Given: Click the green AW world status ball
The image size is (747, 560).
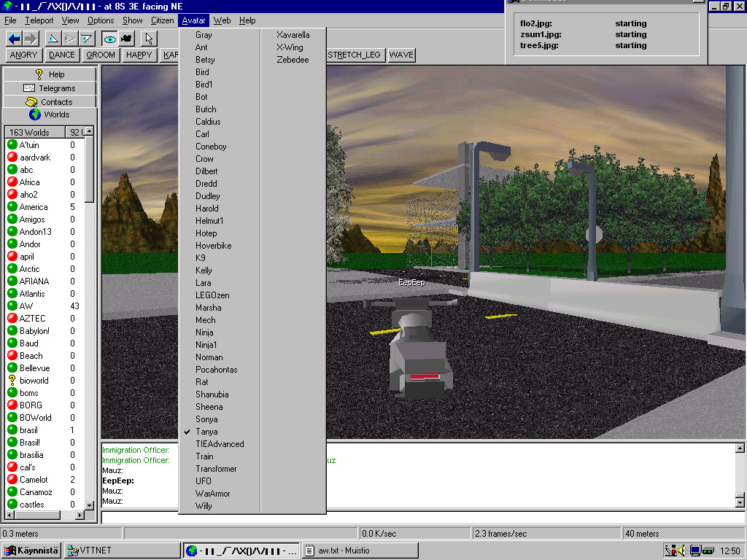Looking at the screenshot, I should click(12, 306).
